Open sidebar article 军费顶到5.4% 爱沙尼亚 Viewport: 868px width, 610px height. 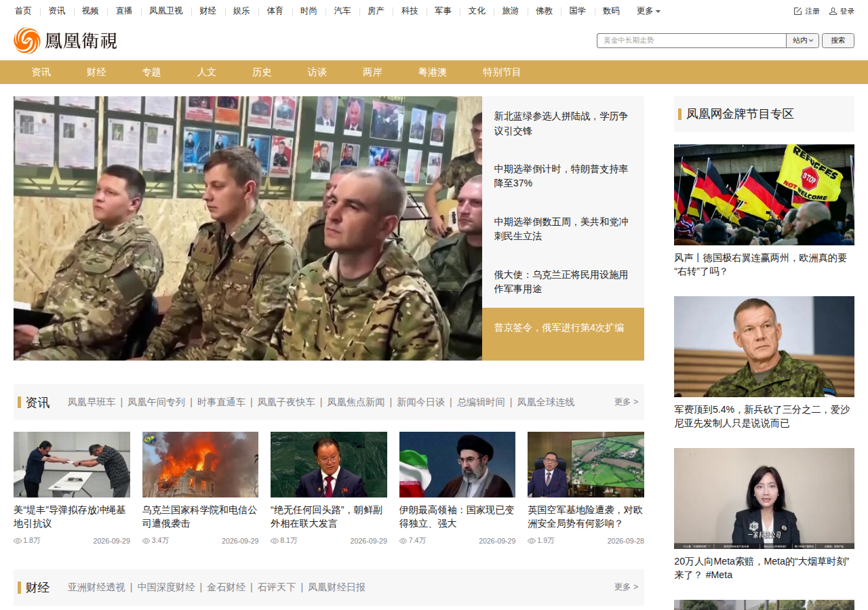[762, 416]
